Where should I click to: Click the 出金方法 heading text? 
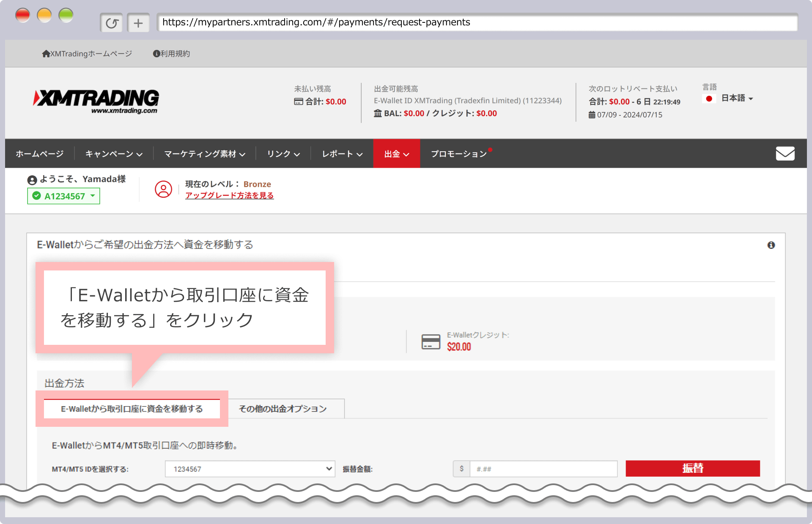(64, 383)
